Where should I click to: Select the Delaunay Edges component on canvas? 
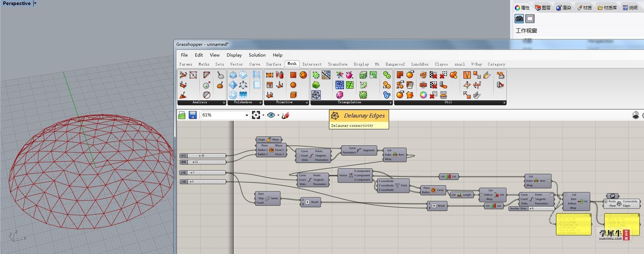coord(621,203)
